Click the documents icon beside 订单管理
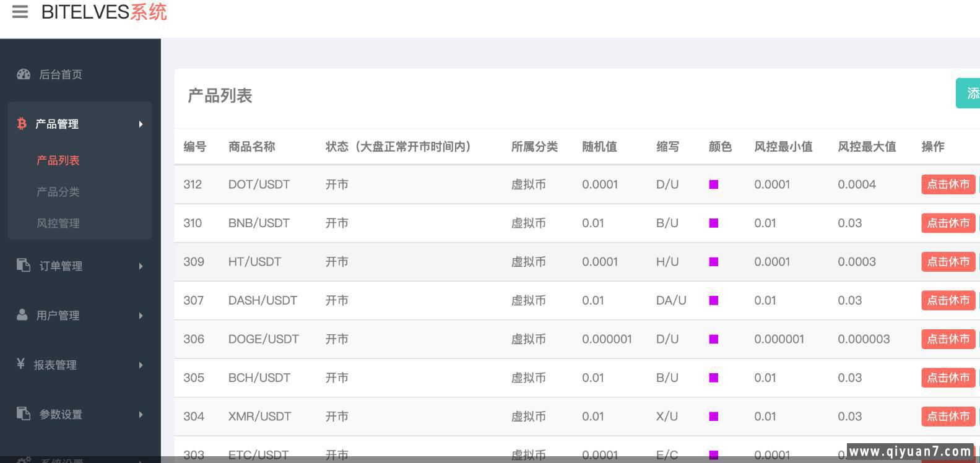Viewport: 980px width, 463px height. pos(24,266)
